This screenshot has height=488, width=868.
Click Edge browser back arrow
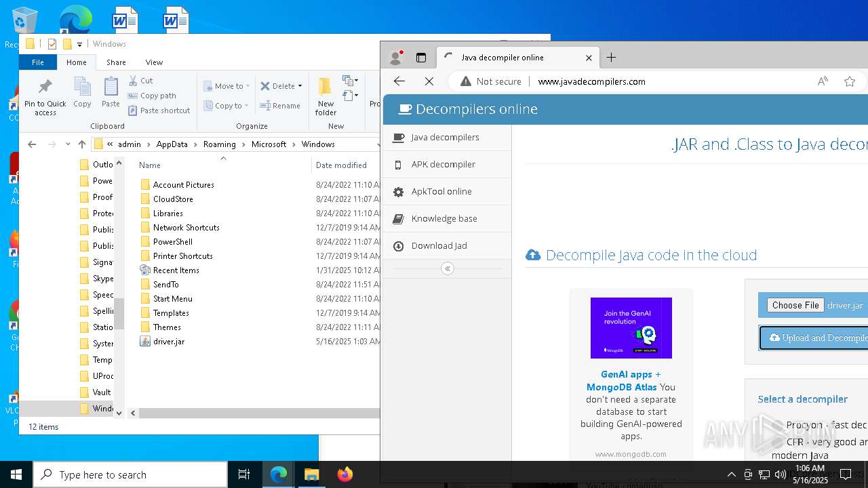399,81
